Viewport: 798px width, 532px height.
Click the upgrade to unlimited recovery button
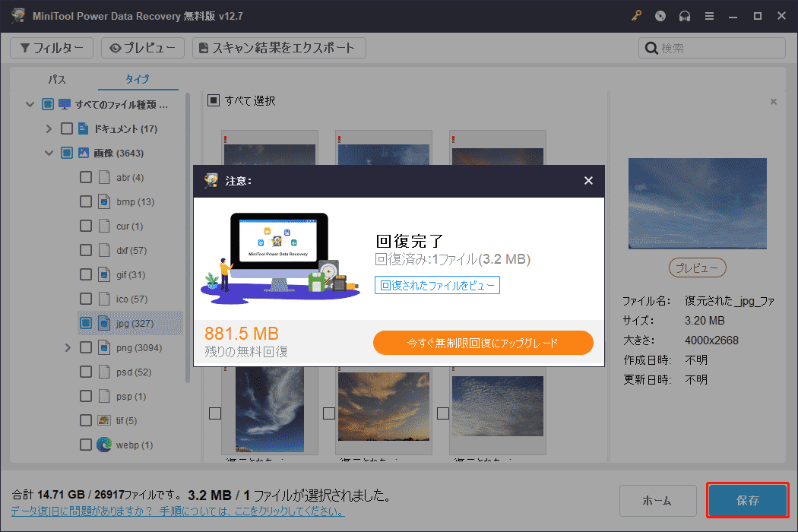point(483,343)
